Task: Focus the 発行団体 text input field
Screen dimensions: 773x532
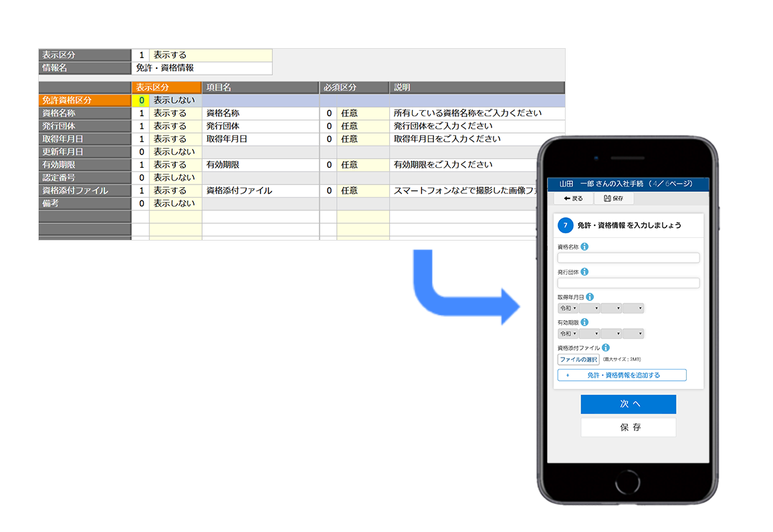Action: click(628, 283)
